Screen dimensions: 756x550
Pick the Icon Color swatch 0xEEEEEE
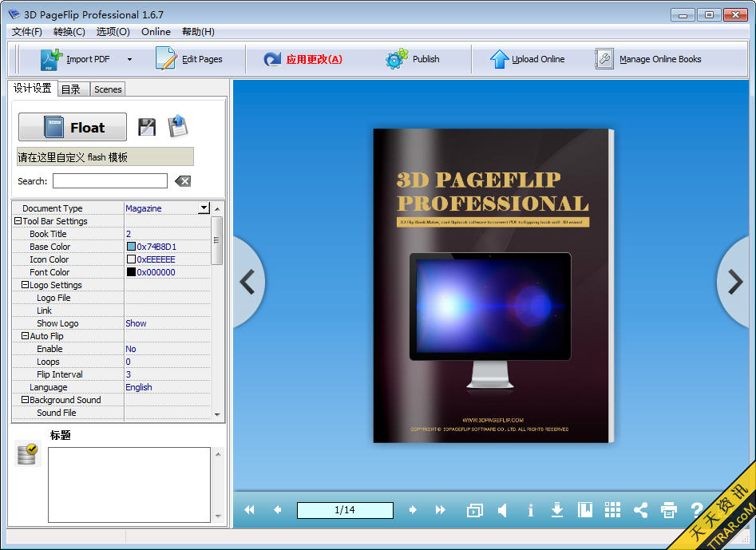[131, 259]
